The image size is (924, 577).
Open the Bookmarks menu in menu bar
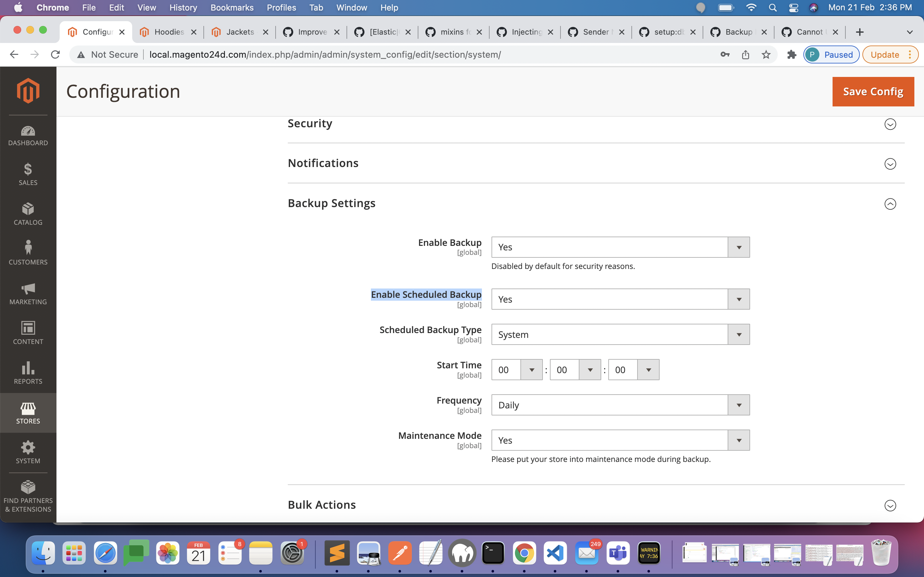(x=232, y=7)
